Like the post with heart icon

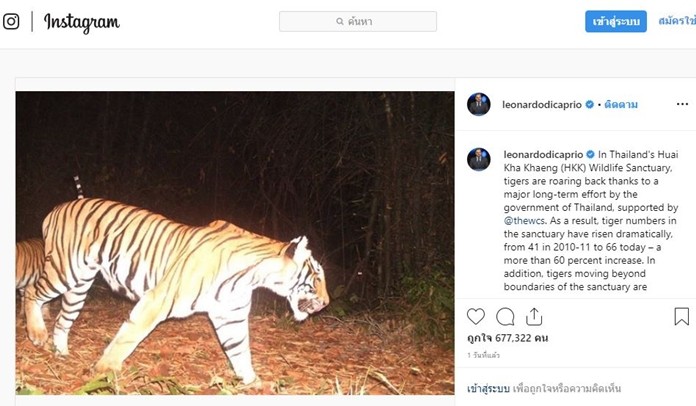click(x=476, y=316)
